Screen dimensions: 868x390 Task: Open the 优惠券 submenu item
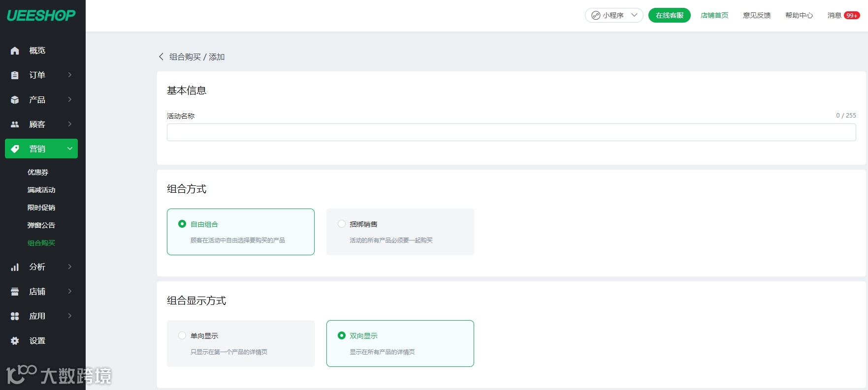pyautogui.click(x=38, y=172)
